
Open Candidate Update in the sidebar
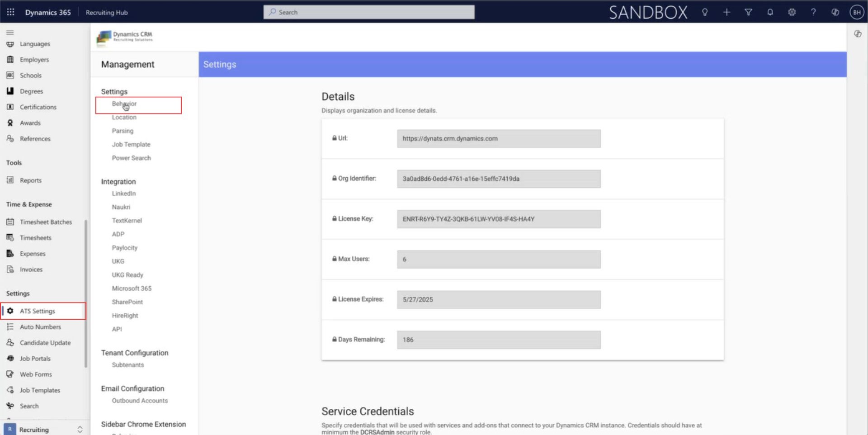click(45, 343)
